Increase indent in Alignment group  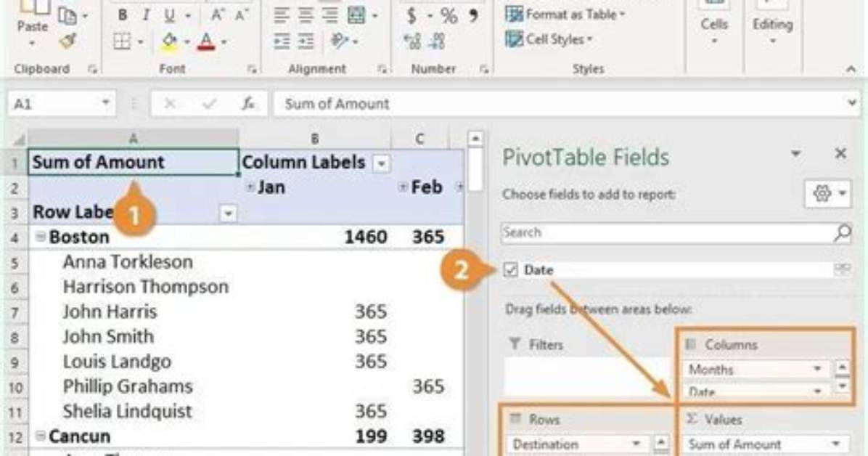point(306,41)
